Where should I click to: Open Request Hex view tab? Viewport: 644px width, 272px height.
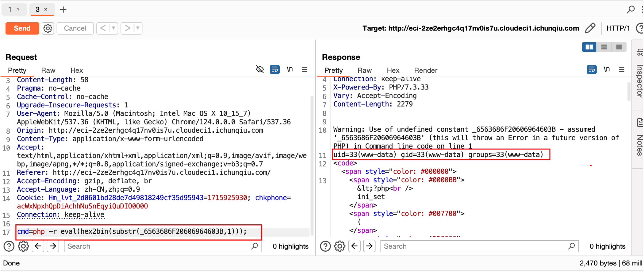[x=77, y=70]
